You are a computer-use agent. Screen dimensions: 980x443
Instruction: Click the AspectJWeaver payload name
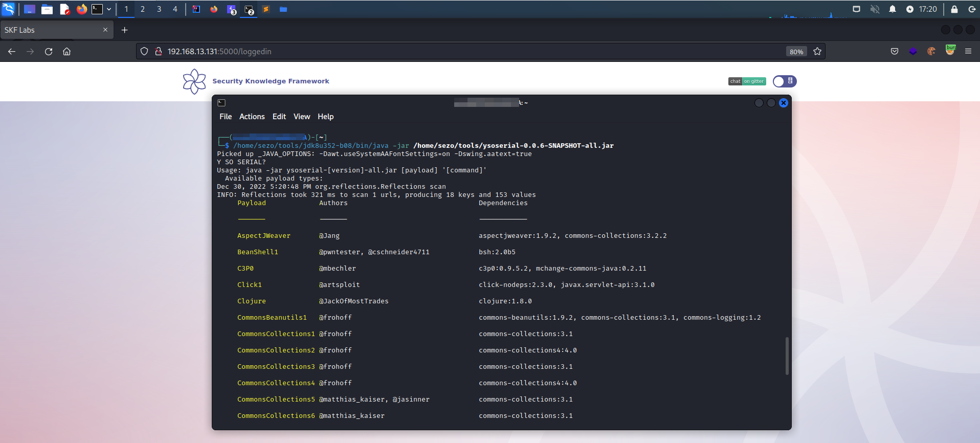[264, 236]
